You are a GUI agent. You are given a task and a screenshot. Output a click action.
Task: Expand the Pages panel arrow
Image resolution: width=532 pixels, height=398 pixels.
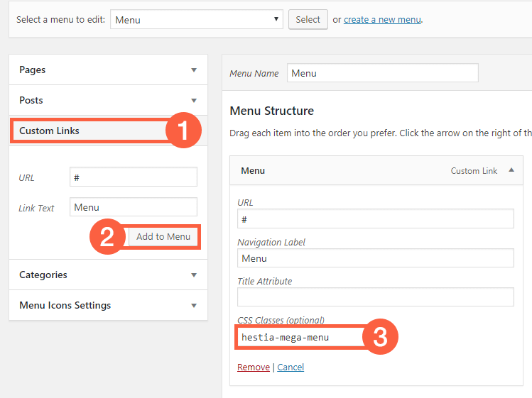pos(194,70)
